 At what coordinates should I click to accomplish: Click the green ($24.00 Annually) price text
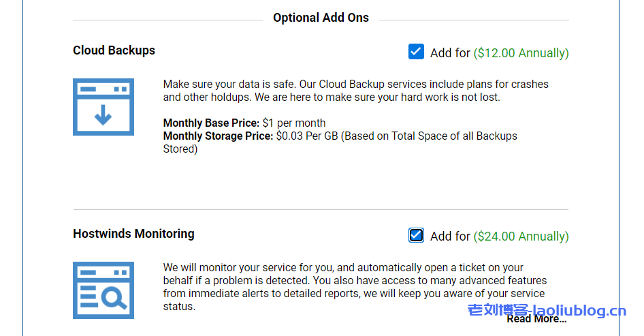(x=521, y=236)
